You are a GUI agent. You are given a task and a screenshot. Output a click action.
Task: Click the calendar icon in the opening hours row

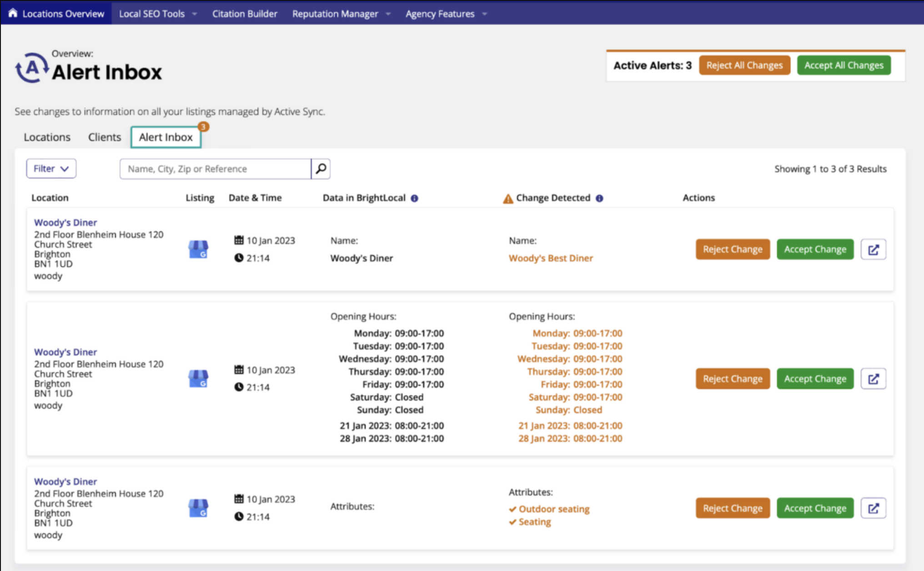click(239, 370)
